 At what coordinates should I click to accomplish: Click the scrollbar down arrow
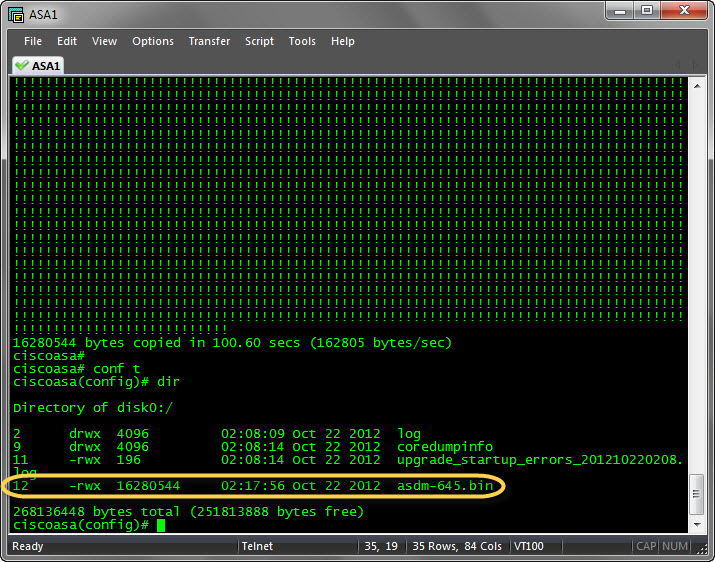[697, 525]
